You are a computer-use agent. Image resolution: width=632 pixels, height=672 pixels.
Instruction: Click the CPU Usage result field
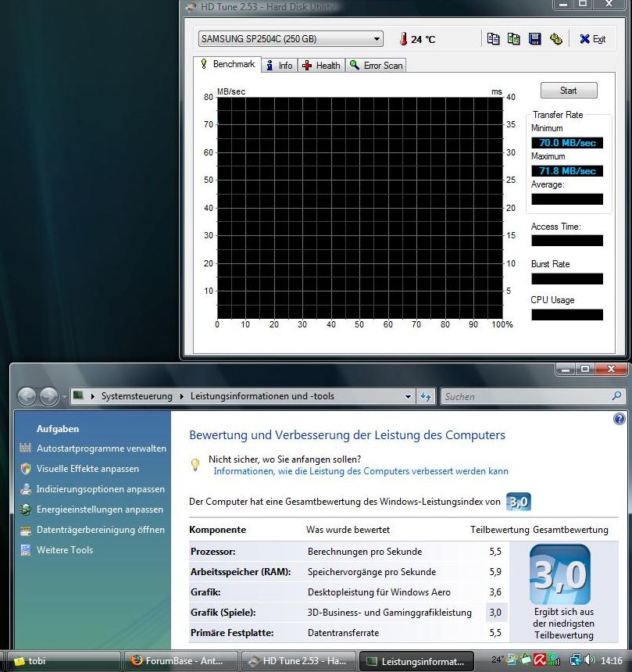click(567, 315)
